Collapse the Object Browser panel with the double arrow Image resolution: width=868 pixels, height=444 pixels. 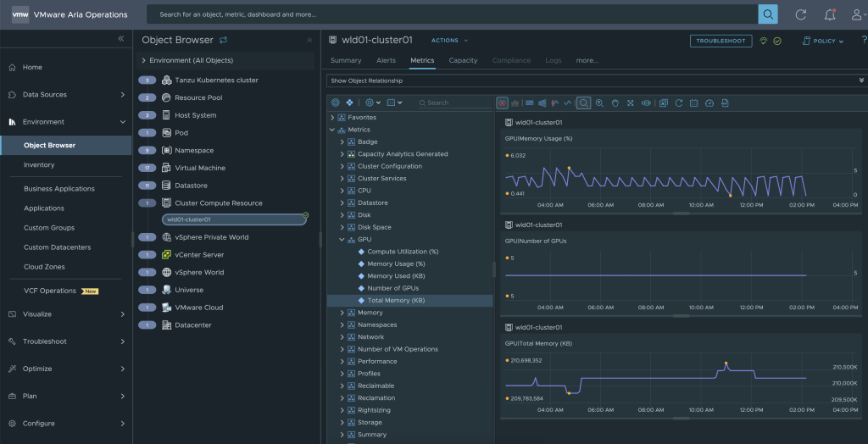click(309, 41)
